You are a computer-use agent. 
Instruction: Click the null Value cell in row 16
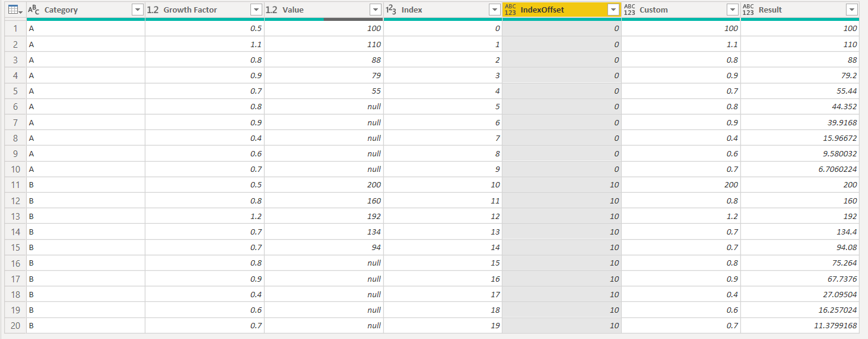pyautogui.click(x=324, y=263)
